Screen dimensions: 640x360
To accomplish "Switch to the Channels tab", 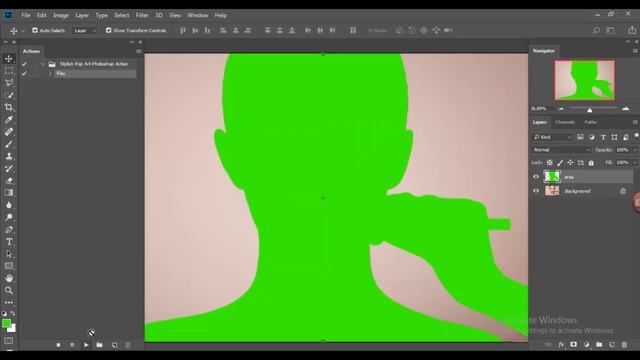I will coord(565,122).
